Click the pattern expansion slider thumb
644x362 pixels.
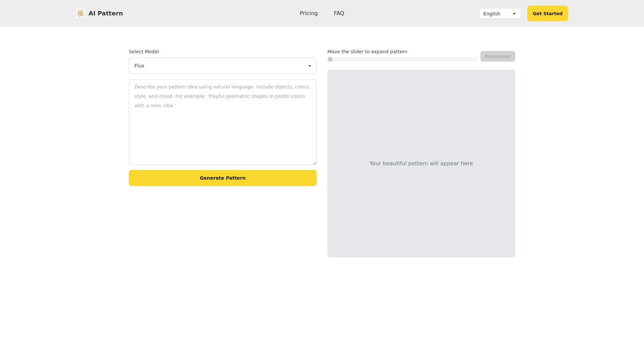coord(330,59)
